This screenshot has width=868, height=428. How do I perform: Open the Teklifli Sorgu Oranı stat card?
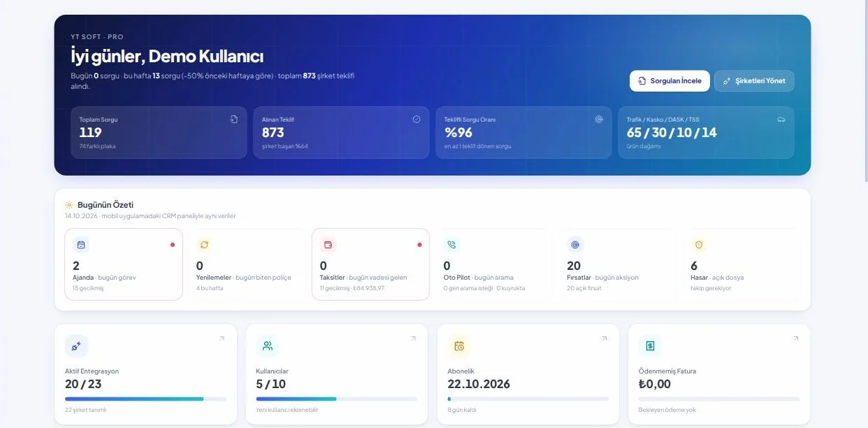click(523, 132)
